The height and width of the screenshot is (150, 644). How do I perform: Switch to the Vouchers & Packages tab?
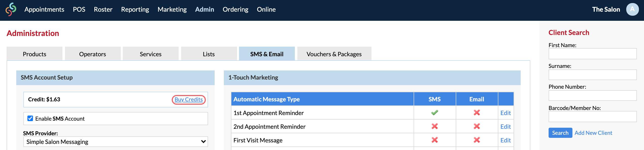(x=334, y=54)
